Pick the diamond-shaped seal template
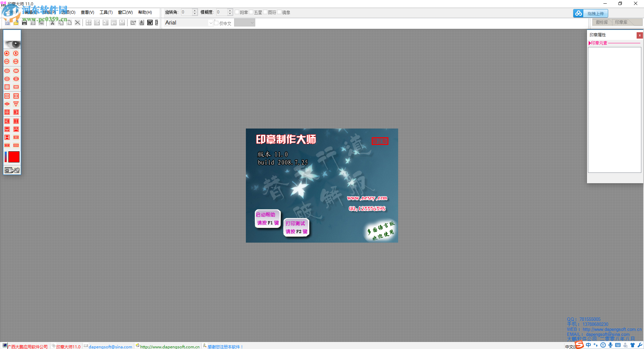This screenshot has height=349, width=644. click(x=7, y=104)
